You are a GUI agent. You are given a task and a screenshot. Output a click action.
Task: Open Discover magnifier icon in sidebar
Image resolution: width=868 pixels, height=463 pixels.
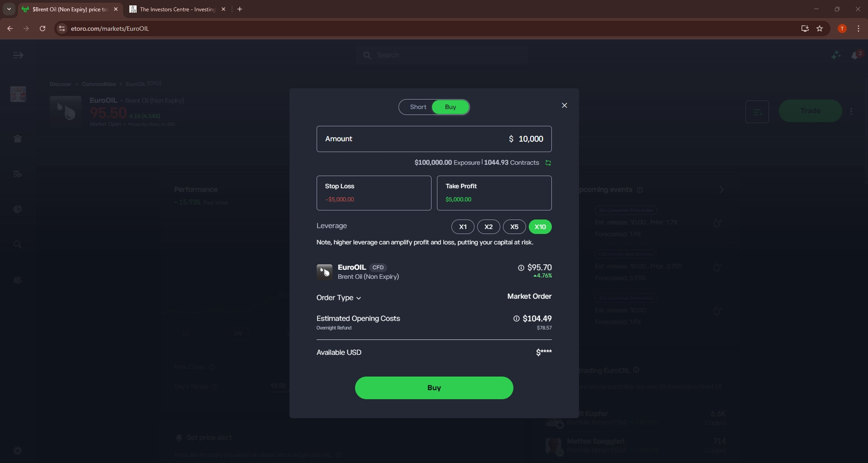pyautogui.click(x=18, y=244)
